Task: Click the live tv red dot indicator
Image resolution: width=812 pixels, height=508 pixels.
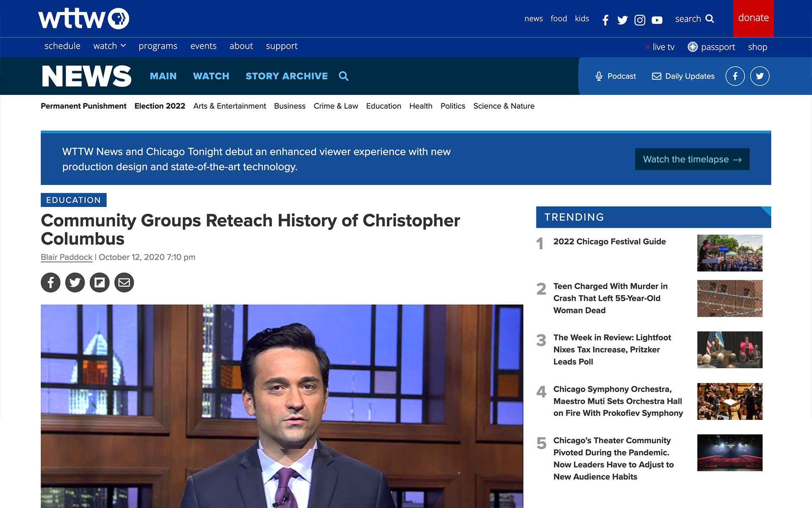Action: [647, 47]
